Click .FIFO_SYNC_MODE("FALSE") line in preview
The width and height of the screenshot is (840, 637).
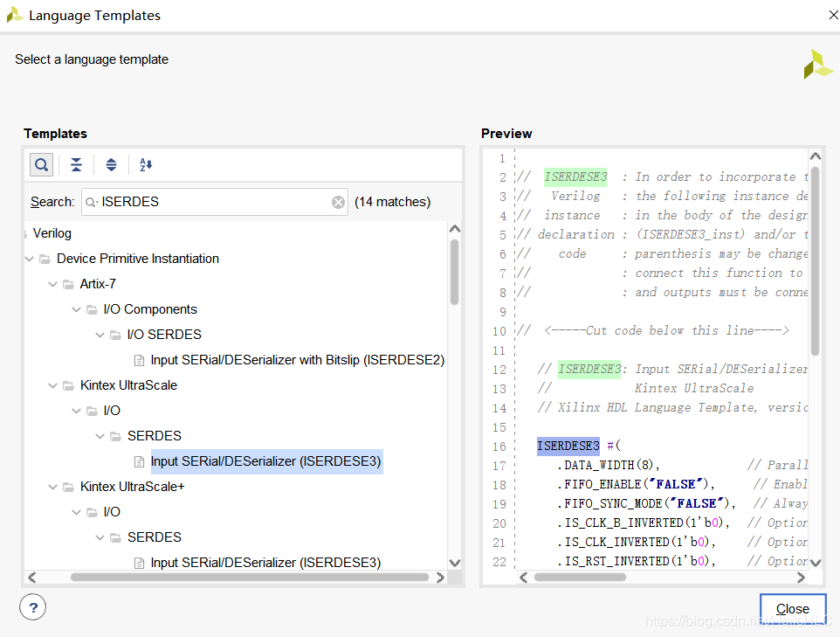[x=646, y=503]
